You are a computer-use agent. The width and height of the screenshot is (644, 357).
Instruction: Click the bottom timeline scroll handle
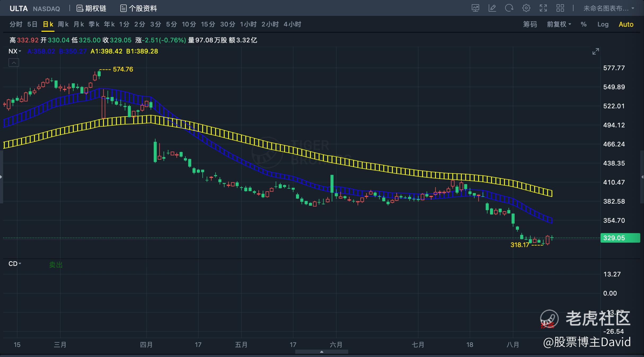(321, 352)
